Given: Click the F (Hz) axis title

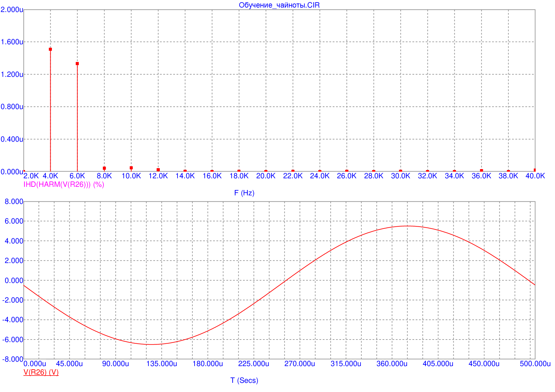Looking at the screenshot, I should pos(244,193).
